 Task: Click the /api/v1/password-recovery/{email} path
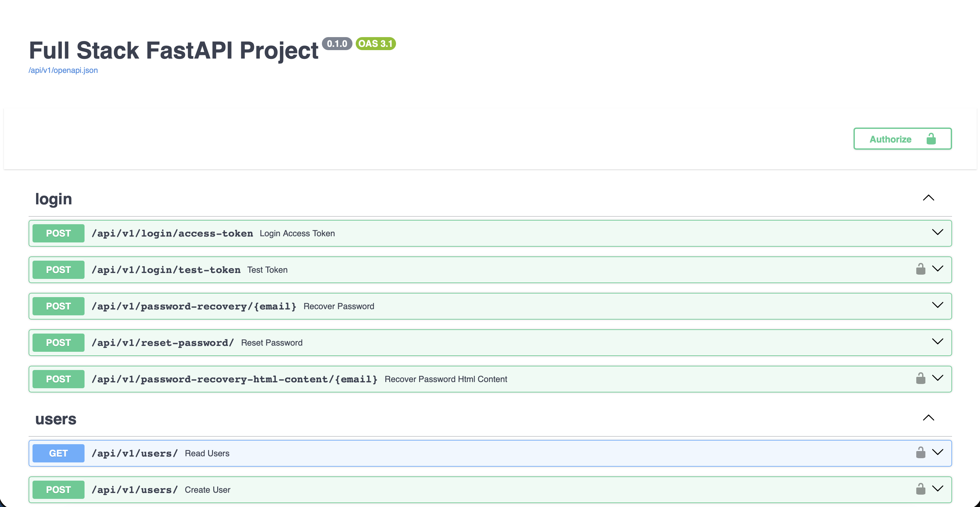click(194, 307)
